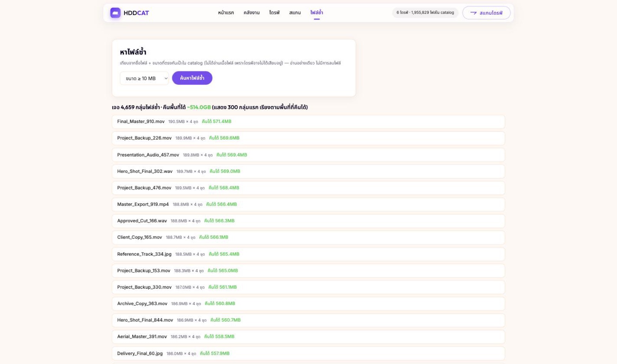Select the Project_Backup_153.mov row

[x=308, y=271]
